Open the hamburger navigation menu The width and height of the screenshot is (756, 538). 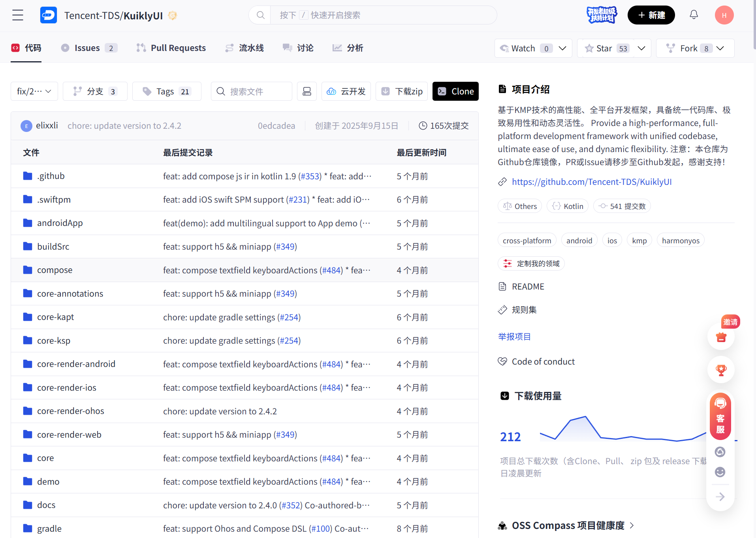pos(18,15)
